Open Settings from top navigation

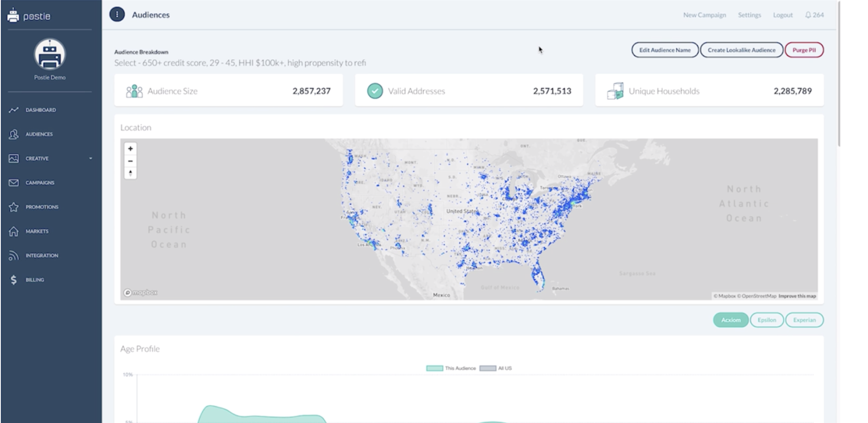click(x=749, y=15)
